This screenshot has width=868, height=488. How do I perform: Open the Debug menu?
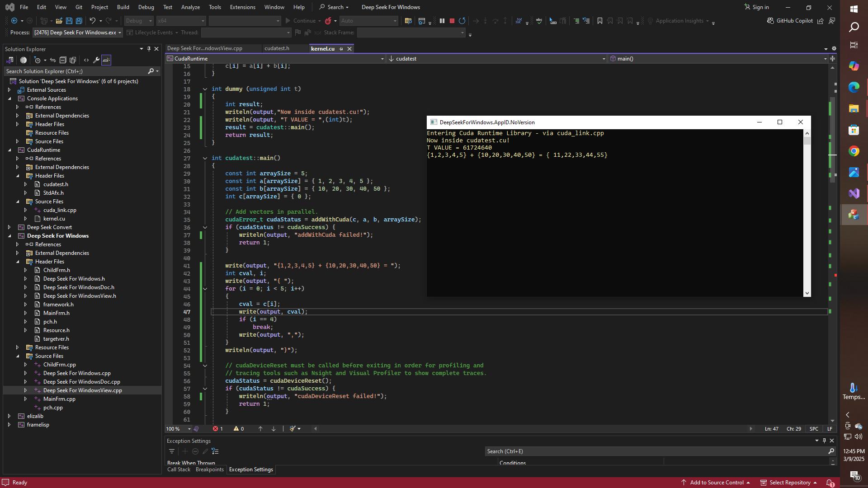pyautogui.click(x=146, y=7)
